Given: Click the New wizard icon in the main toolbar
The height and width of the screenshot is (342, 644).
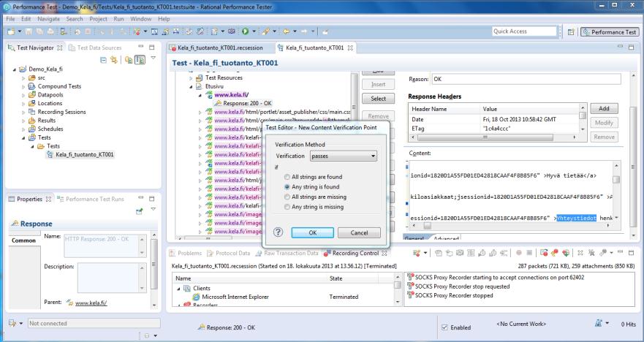Looking at the screenshot, I should tap(10, 31).
